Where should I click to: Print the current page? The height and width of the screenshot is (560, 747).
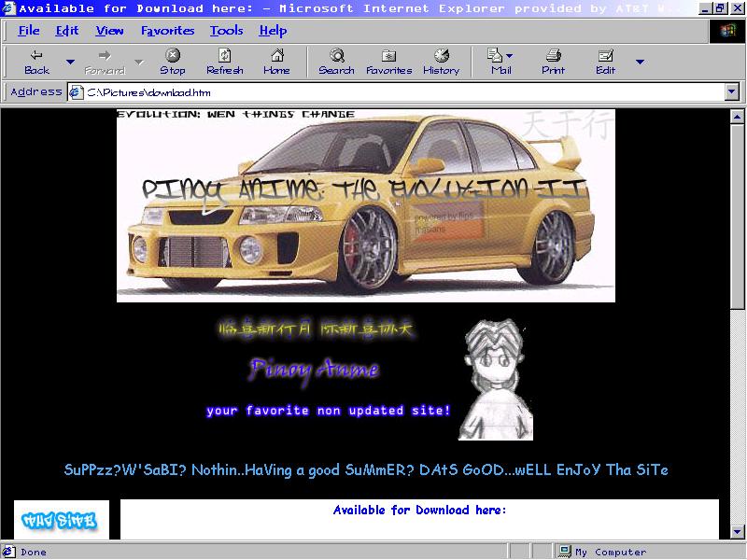[553, 62]
